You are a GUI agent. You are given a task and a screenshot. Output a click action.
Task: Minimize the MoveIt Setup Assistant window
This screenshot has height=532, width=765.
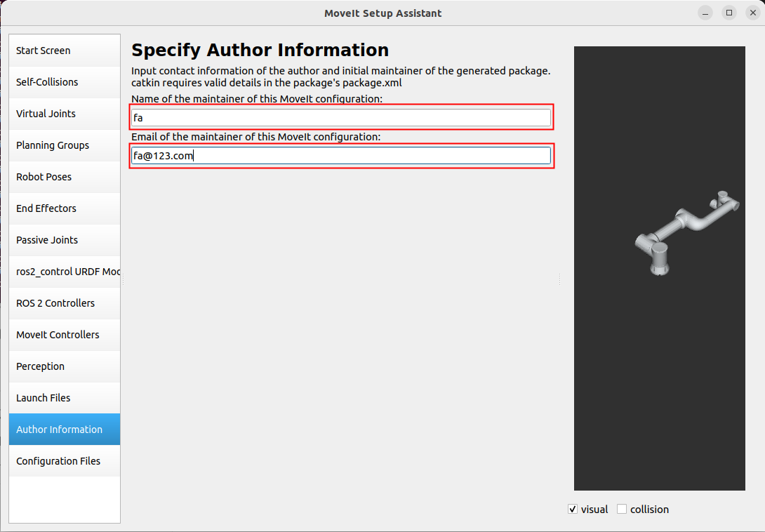click(x=705, y=13)
